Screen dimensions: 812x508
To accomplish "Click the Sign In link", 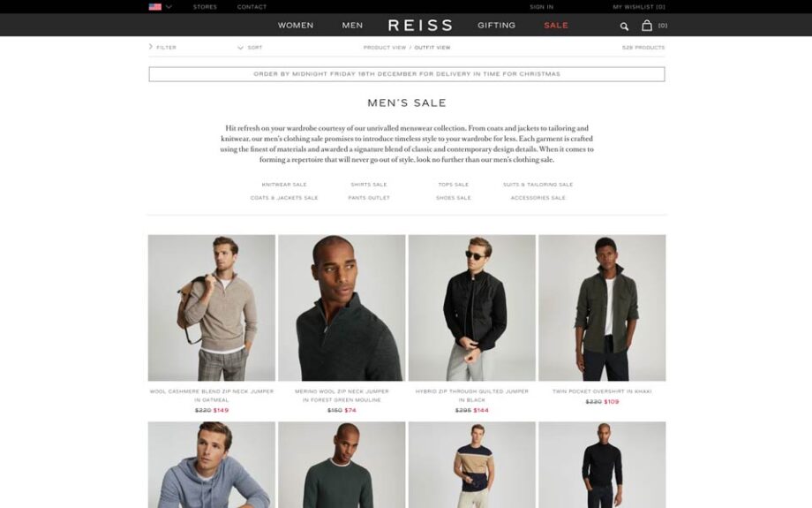I will 542,7.
